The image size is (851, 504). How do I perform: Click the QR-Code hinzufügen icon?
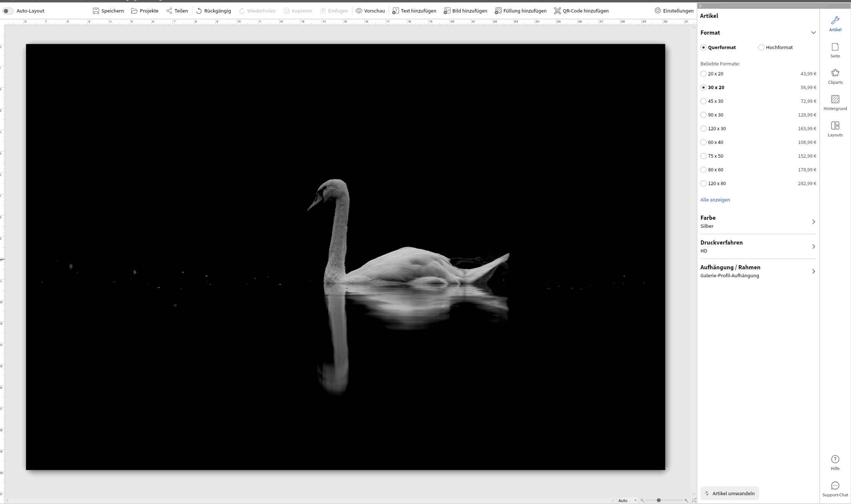pyautogui.click(x=557, y=11)
